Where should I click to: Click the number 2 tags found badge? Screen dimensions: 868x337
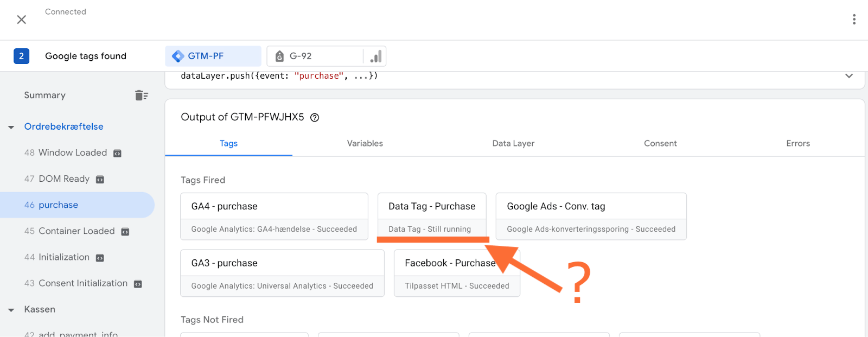pyautogui.click(x=21, y=56)
